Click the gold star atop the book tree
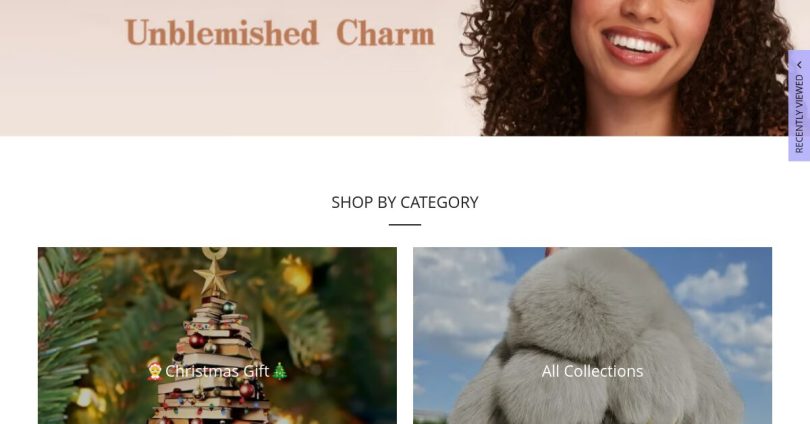 tap(213, 275)
